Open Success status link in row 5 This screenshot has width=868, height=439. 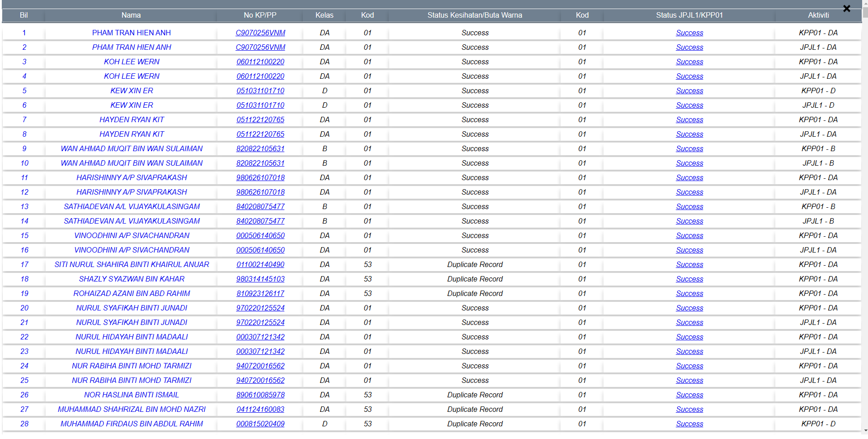point(689,91)
